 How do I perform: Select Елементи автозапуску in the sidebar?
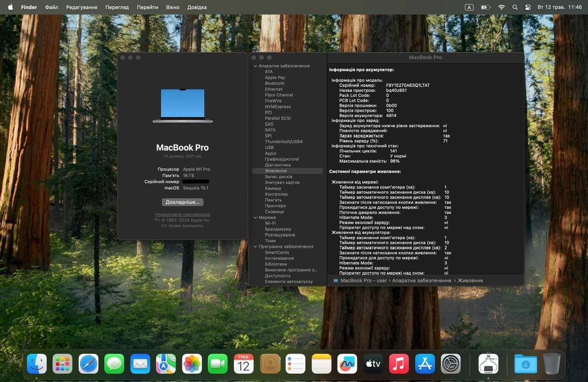click(x=289, y=282)
